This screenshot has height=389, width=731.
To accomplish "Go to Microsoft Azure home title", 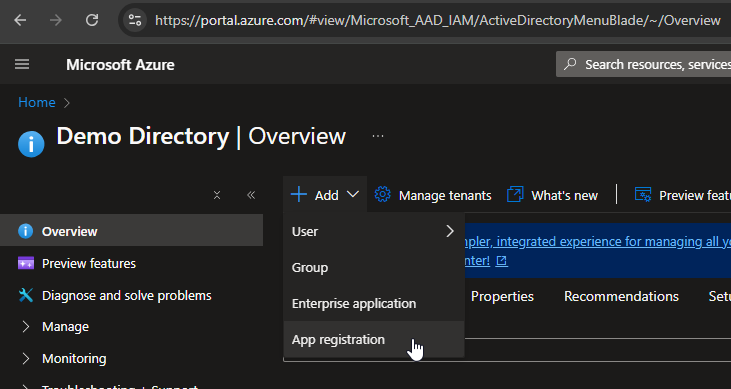I will 120,64.
